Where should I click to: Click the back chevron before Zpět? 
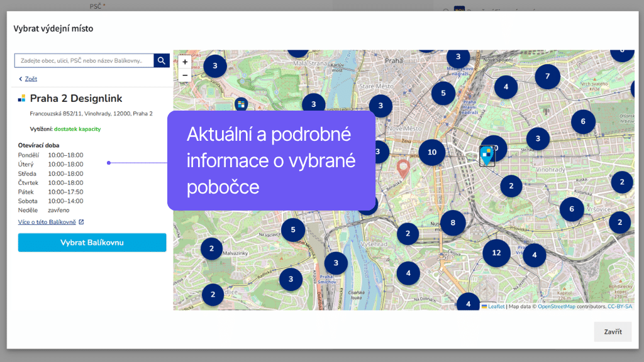(x=19, y=79)
